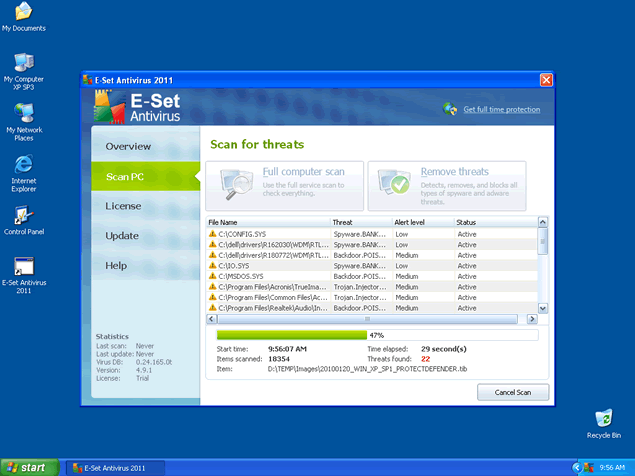Viewport: 635px width, 476px height.
Task: Open E-Set Antivirus 2011 desktop shortcut
Action: pyautogui.click(x=23, y=267)
